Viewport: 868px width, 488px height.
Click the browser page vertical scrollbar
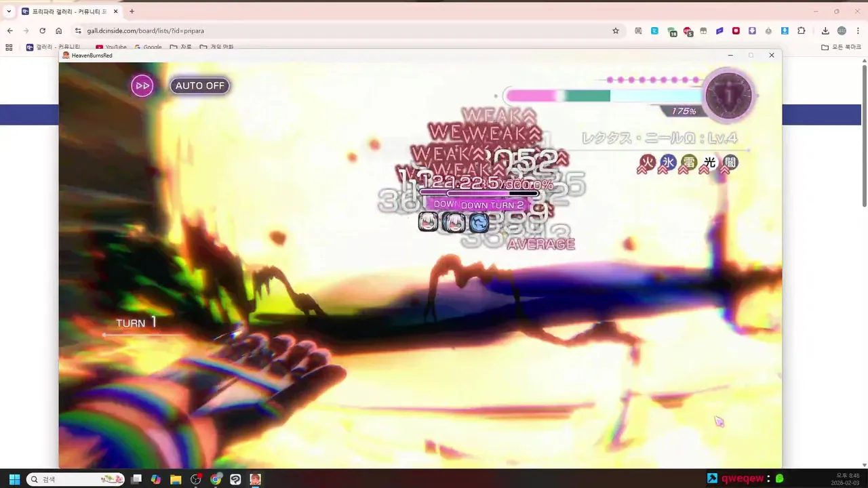(x=864, y=136)
